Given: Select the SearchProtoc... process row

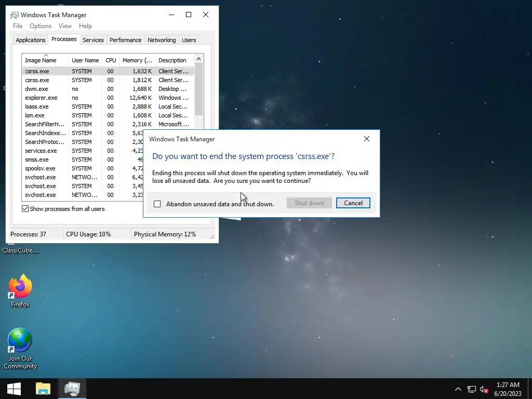Looking at the screenshot, I should click(83, 142).
